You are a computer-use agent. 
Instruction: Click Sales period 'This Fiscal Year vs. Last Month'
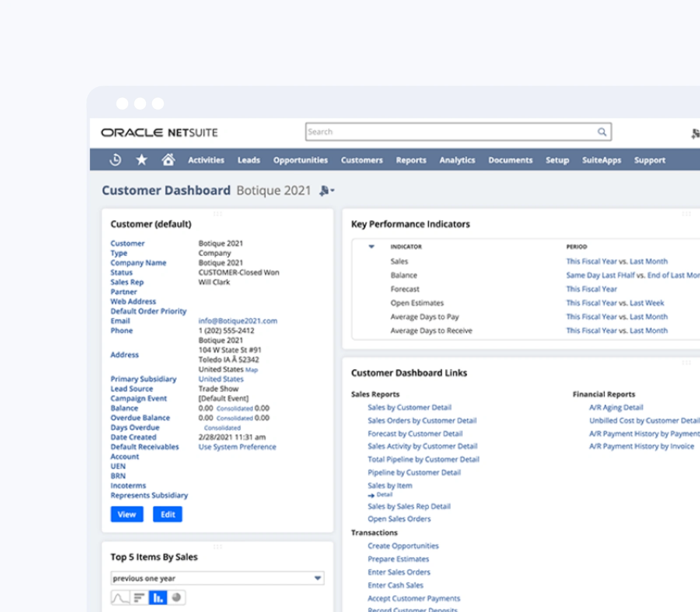point(617,261)
